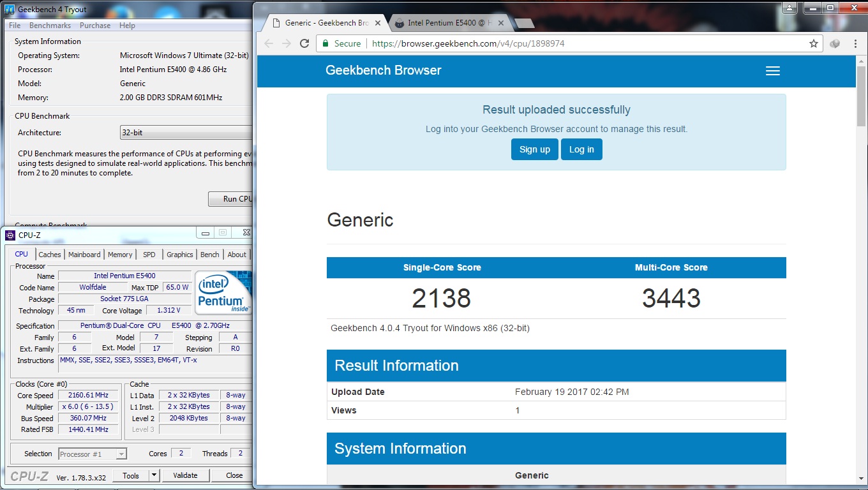
Task: Open the SPD tab in CPU-Z
Action: click(149, 255)
